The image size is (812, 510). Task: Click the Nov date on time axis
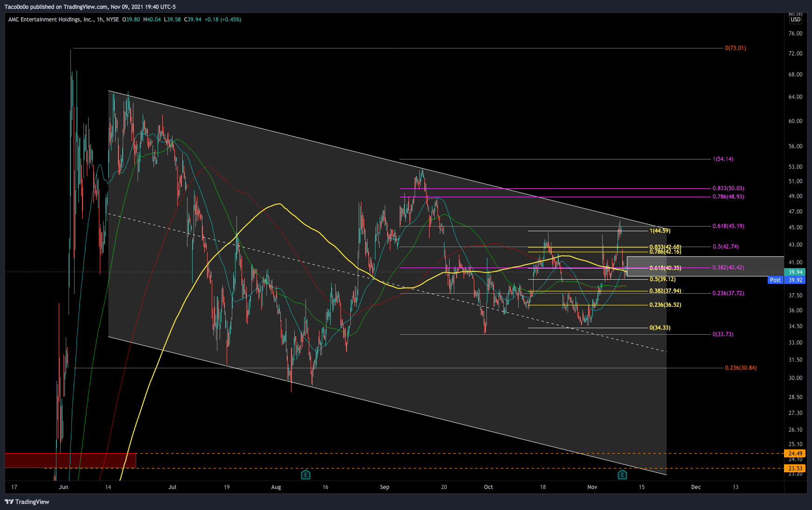pos(592,487)
